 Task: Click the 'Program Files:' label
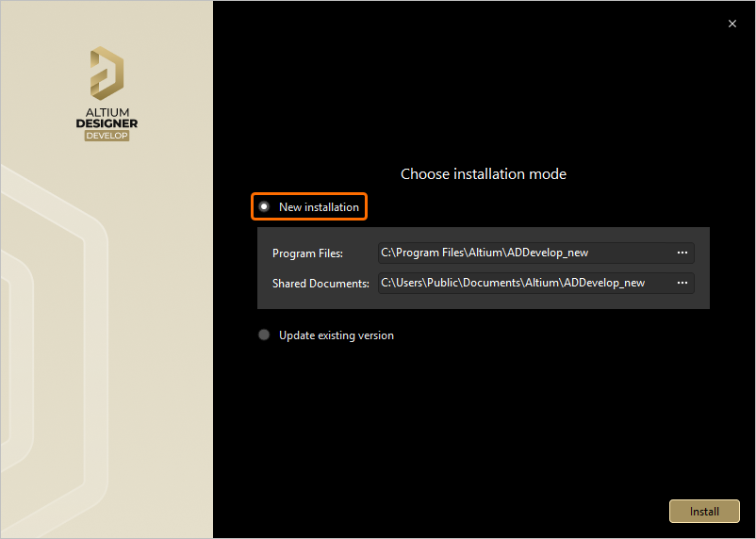tap(307, 253)
